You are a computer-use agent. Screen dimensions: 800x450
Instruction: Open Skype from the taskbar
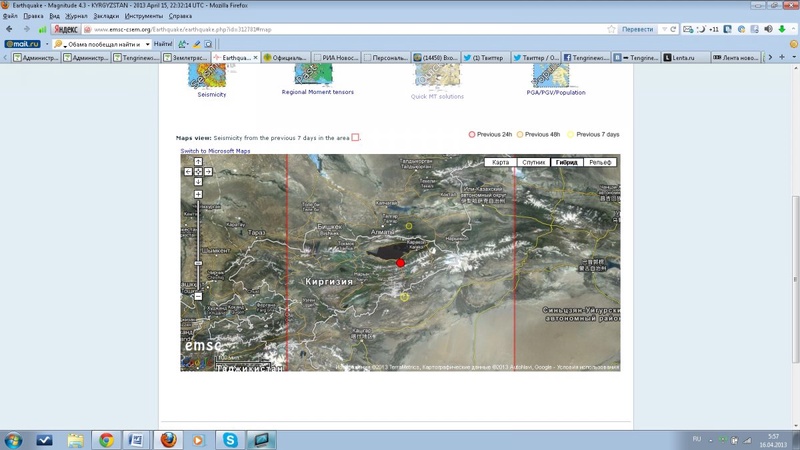click(229, 439)
